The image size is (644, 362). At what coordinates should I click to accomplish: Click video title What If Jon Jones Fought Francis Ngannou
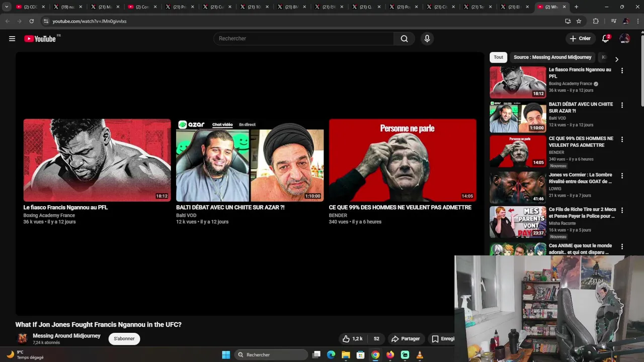coord(99,325)
